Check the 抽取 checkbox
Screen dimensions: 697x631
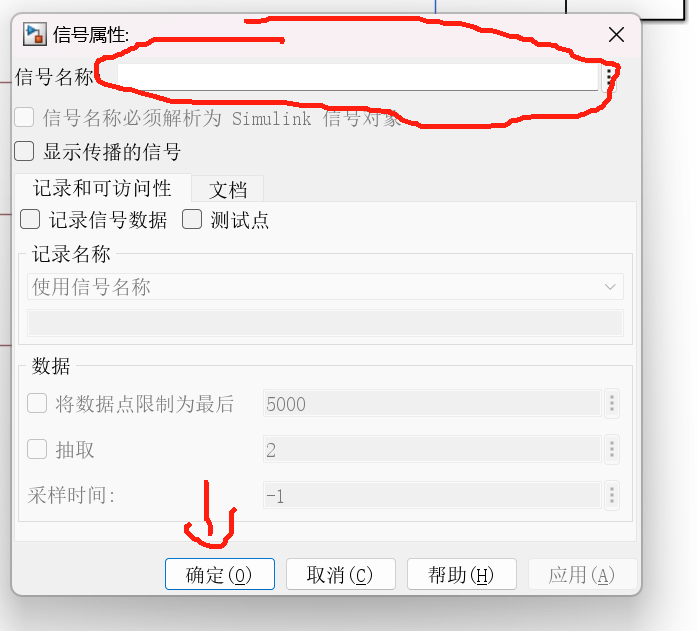click(x=37, y=449)
